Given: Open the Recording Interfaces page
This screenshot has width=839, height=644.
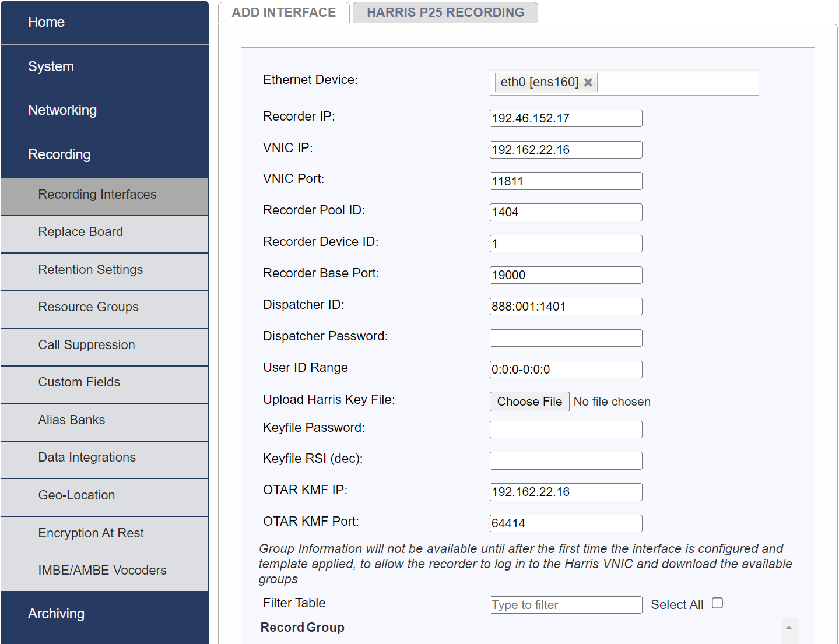Looking at the screenshot, I should [97, 194].
